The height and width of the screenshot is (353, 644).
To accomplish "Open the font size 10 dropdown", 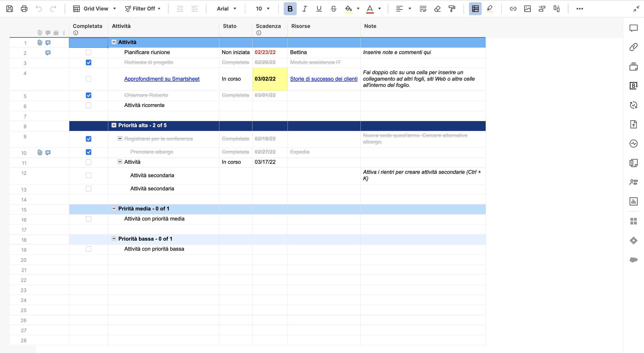I will point(263,9).
